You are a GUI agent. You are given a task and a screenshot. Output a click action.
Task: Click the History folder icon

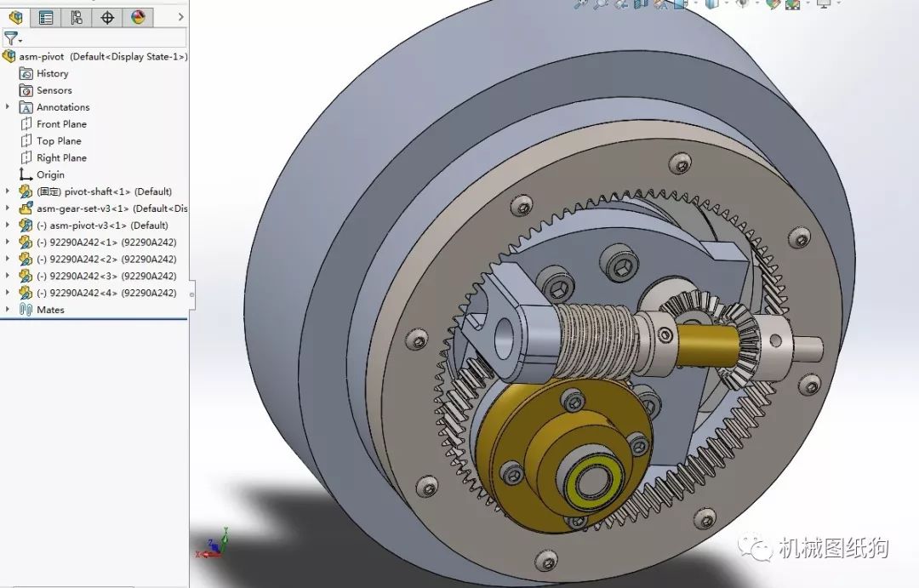pos(26,73)
